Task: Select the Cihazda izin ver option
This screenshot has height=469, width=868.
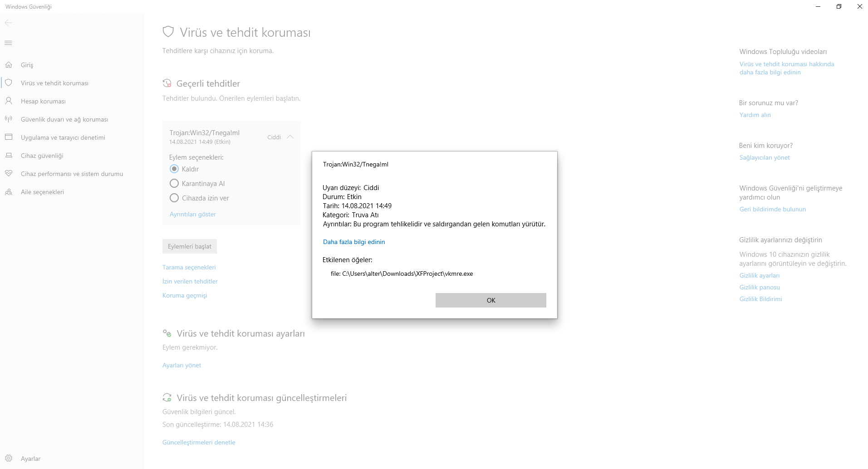Action: click(x=174, y=198)
